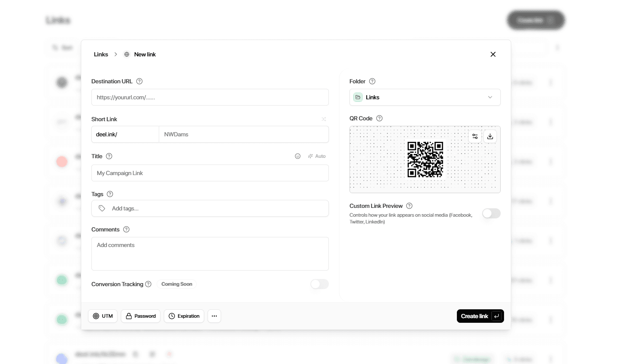Viewport: 643px width, 364px height.
Task: Open the Folder dropdown showing Links
Action: coord(424,97)
